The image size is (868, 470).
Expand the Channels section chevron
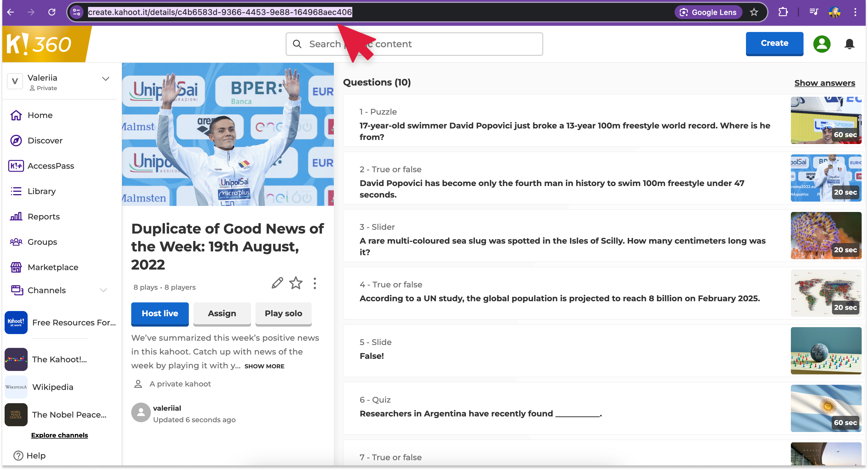(x=103, y=290)
